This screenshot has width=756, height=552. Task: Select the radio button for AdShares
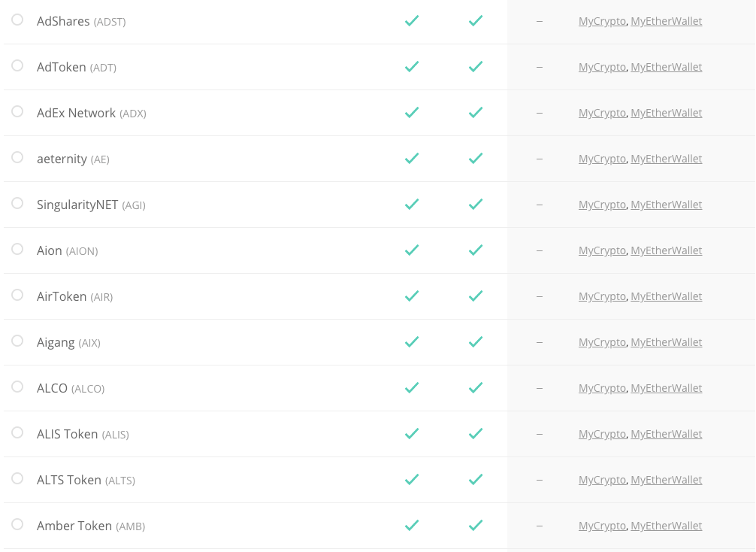coord(17,21)
